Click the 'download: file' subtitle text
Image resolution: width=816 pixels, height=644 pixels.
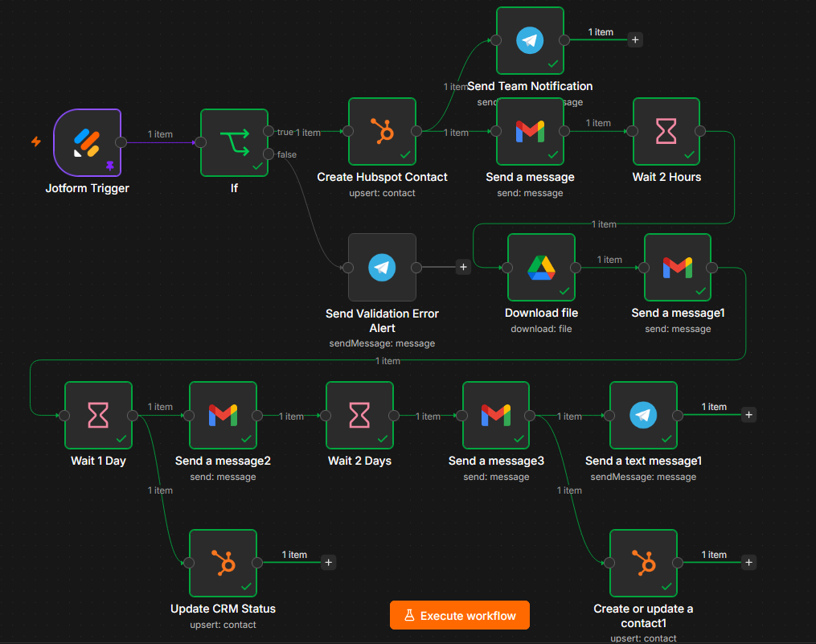point(541,329)
